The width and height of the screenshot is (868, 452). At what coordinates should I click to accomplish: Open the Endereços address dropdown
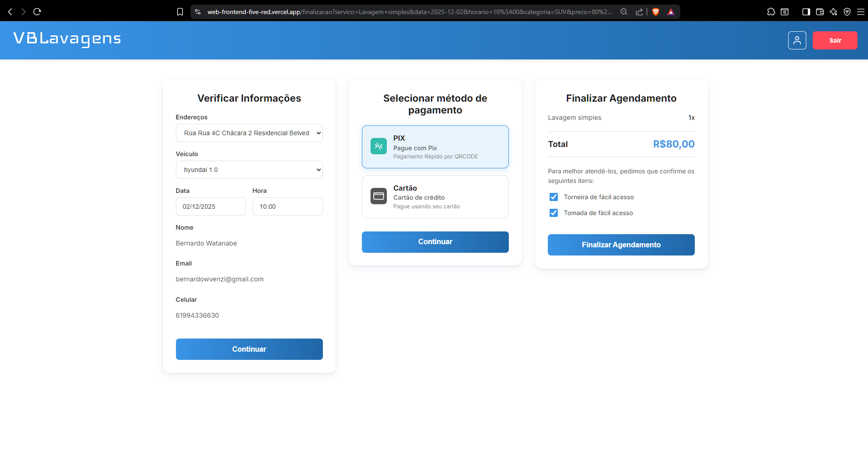click(249, 133)
